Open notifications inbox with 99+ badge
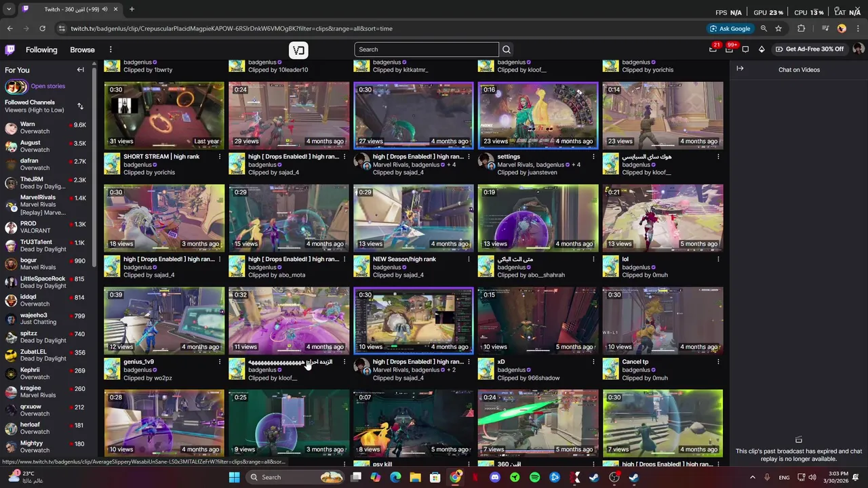868x488 pixels. tap(729, 49)
